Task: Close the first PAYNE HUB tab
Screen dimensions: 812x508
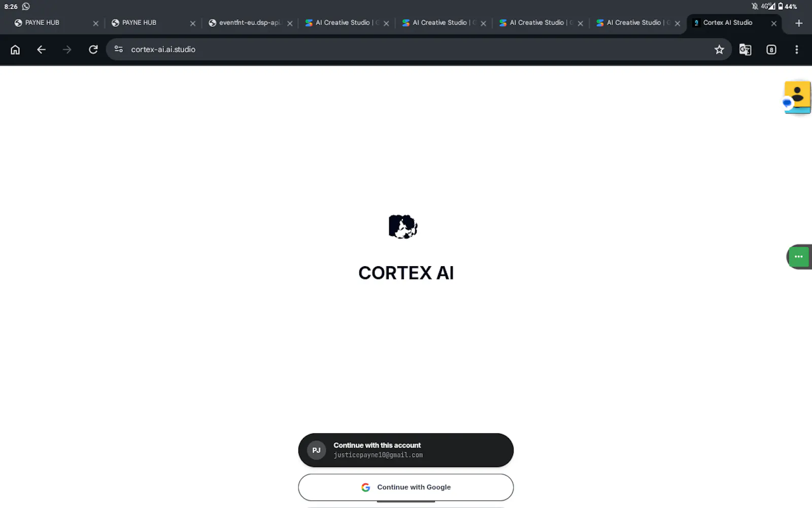Action: tap(95, 23)
